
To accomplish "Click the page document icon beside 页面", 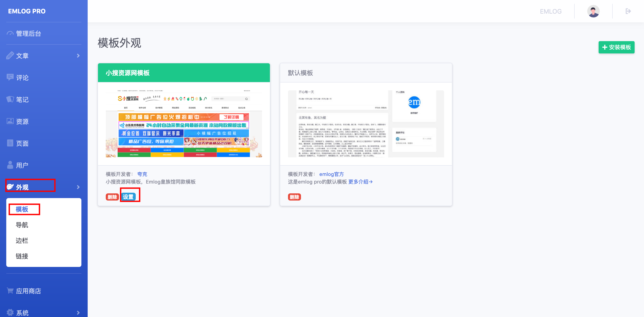I will tap(10, 143).
